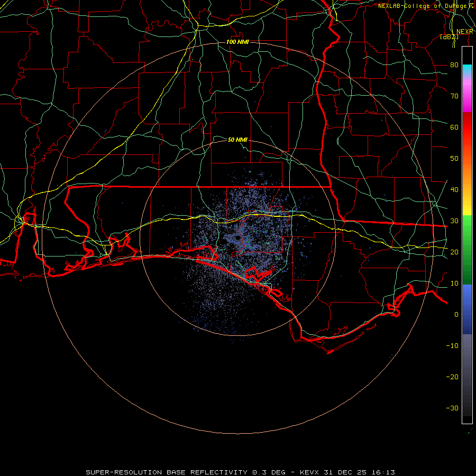This screenshot has height=476, width=476.
Task: Click the -20 value on the dBZ scale
Action: pyautogui.click(x=452, y=377)
